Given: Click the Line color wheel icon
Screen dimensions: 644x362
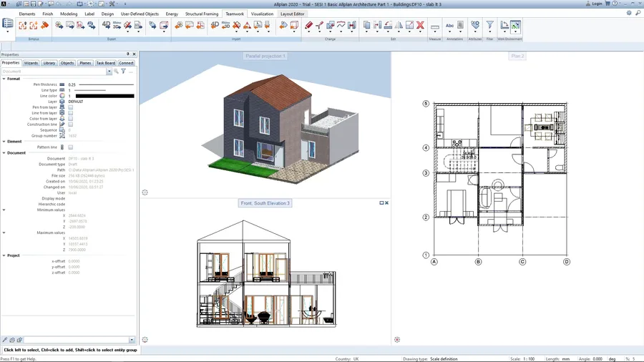Looking at the screenshot, I should (62, 96).
